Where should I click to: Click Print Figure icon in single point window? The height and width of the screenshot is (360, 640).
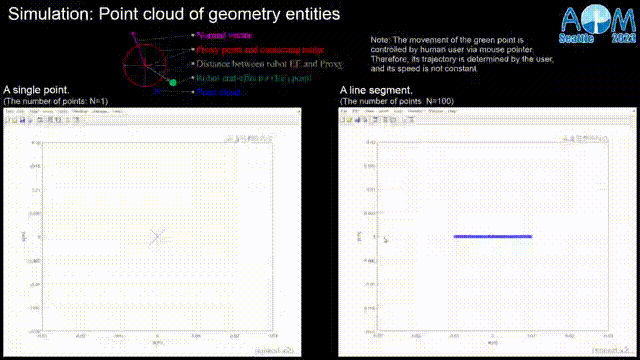point(30,120)
